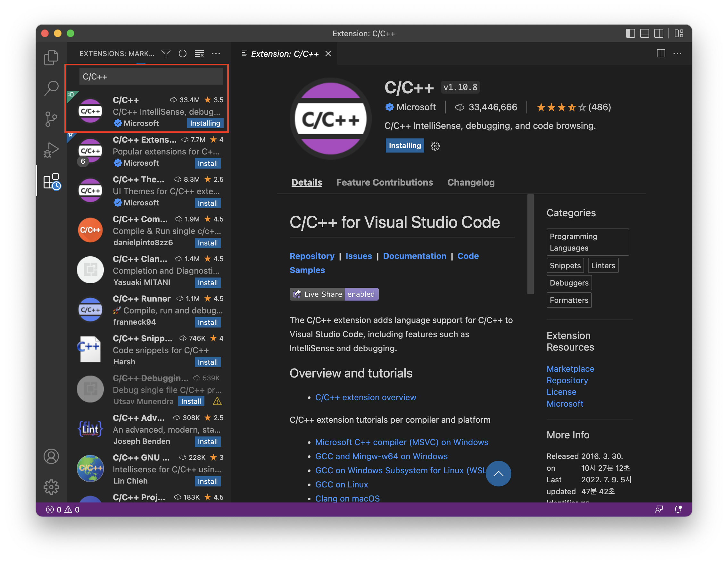Click the filter extensions funnel icon

pos(166,54)
